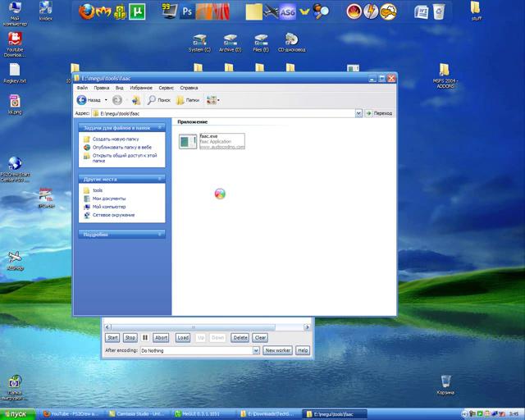Click Stop button in MeGUI window
This screenshot has height=420, width=525.
(x=130, y=338)
